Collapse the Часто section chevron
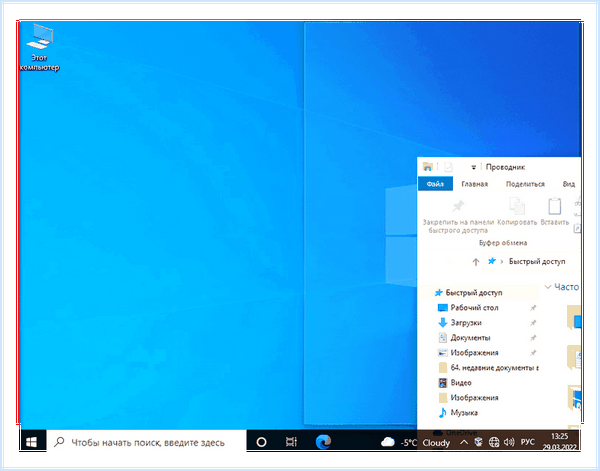Image resolution: width=600 pixels, height=471 pixels. point(548,287)
